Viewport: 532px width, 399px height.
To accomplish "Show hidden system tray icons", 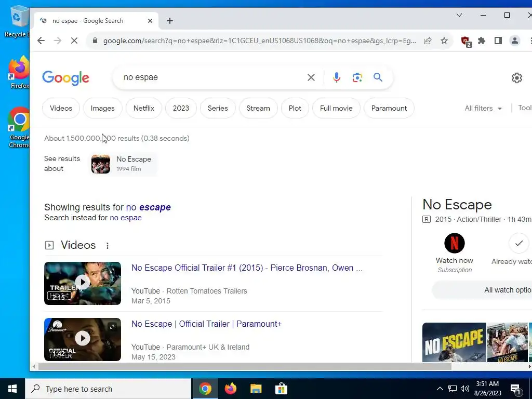I will click(x=440, y=389).
